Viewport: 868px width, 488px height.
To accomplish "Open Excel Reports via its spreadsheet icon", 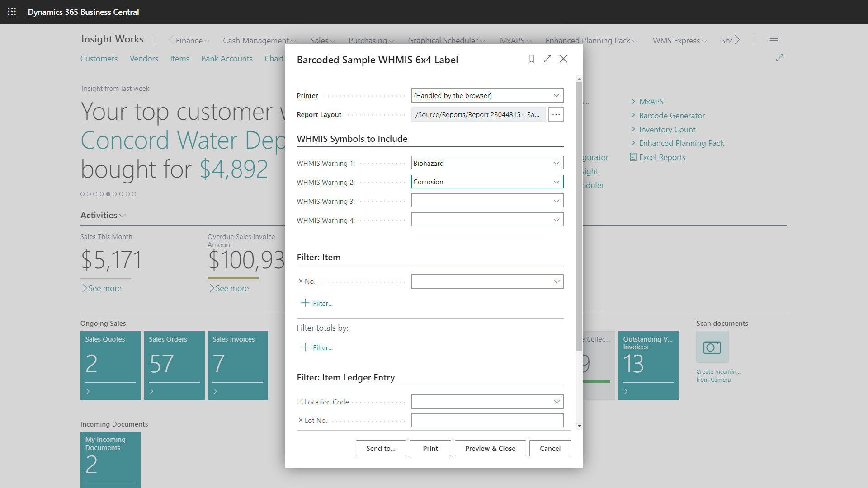I will click(633, 157).
